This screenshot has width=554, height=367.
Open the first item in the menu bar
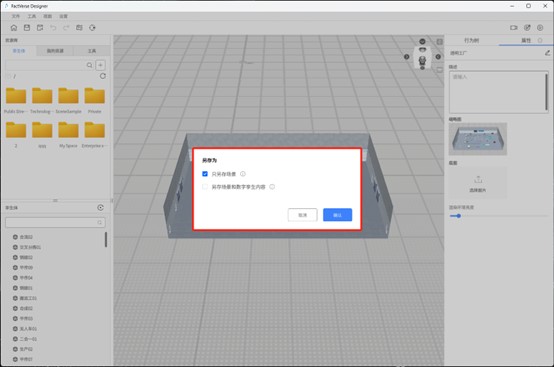click(x=16, y=16)
